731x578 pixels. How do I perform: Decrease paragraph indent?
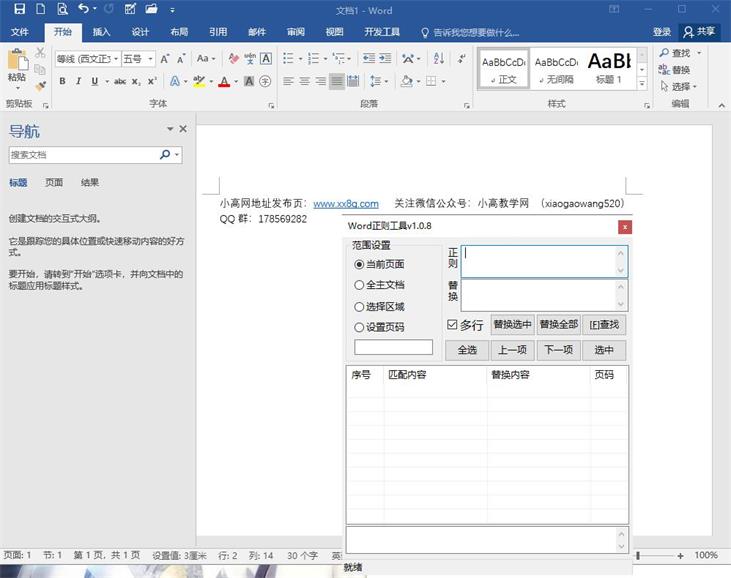coord(369,58)
